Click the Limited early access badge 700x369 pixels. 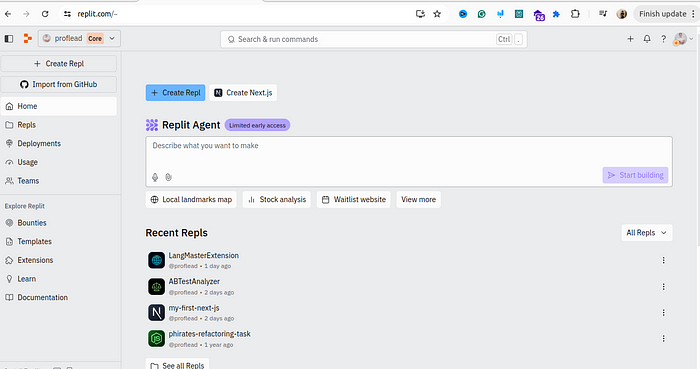tap(257, 125)
